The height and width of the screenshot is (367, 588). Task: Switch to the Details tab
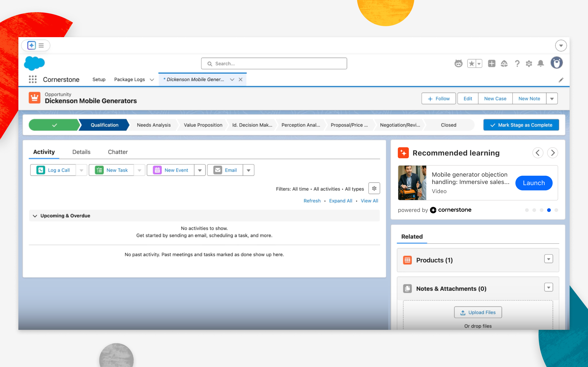coord(81,152)
